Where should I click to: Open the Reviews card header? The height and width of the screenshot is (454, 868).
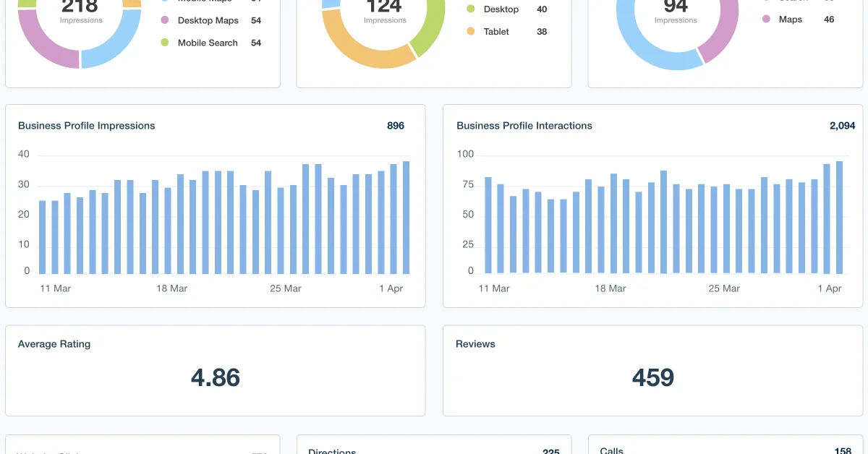click(476, 344)
